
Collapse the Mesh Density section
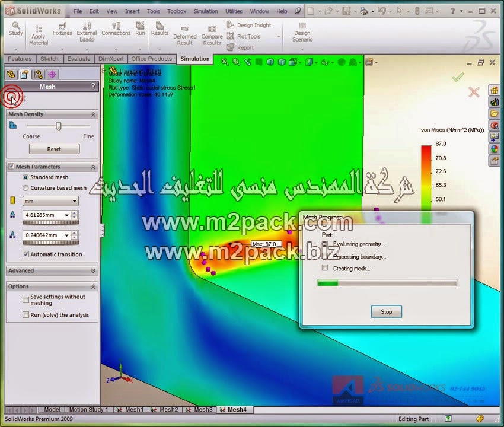coord(93,114)
